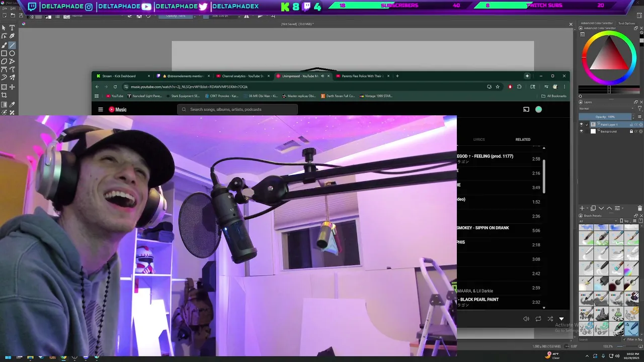Open a new Chrome tab
Screen dimensions: 644x362
397,76
